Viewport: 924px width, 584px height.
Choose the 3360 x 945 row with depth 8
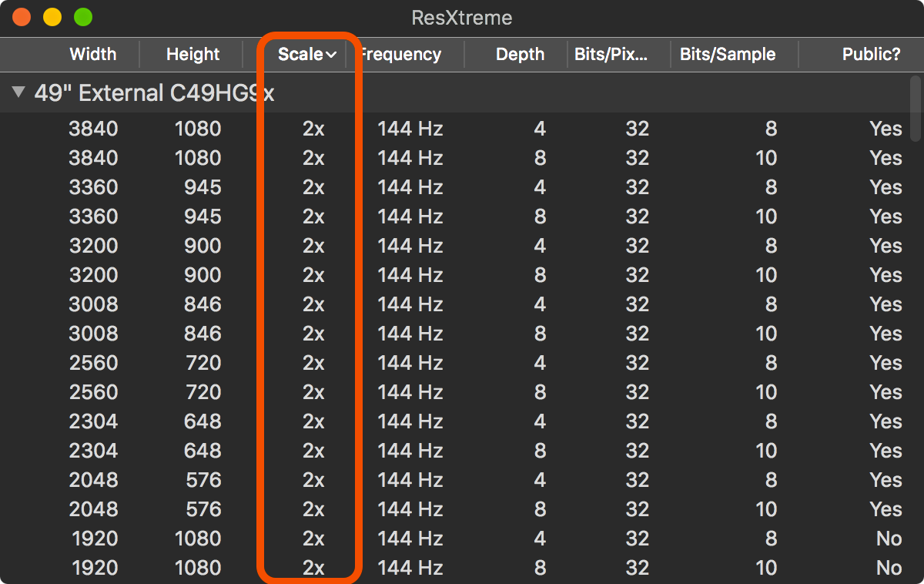(462, 216)
